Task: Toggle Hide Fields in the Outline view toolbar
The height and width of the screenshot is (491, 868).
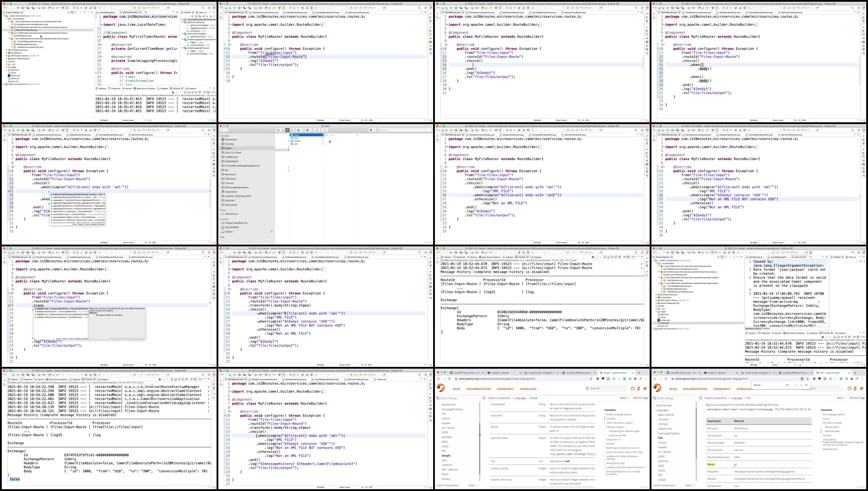Action: (x=200, y=16)
